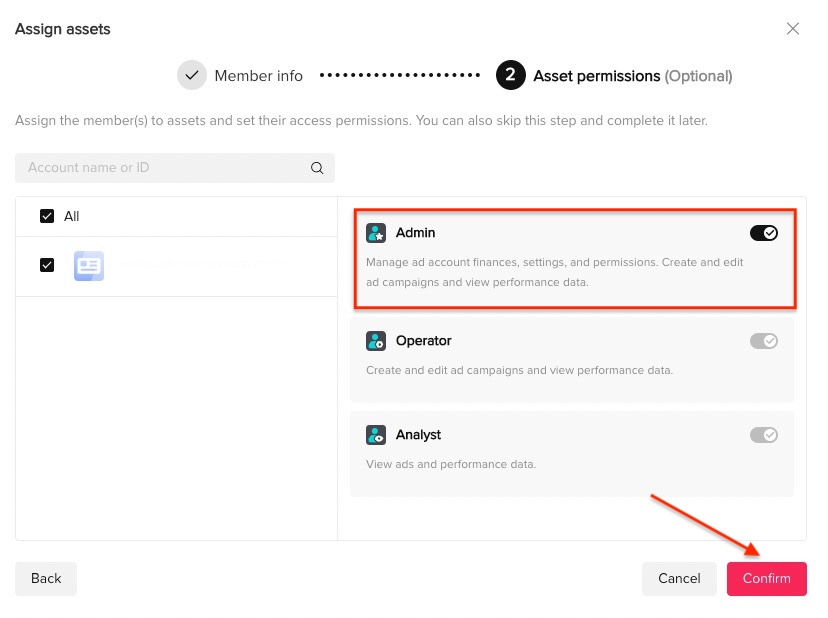
Task: Click 'Create and edit ad campaigns' description
Action: (520, 370)
